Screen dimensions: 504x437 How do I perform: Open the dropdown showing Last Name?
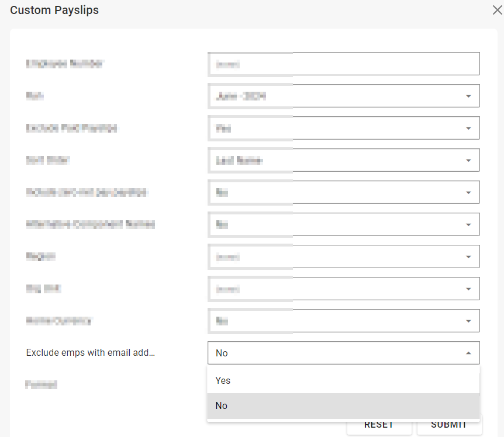point(343,161)
